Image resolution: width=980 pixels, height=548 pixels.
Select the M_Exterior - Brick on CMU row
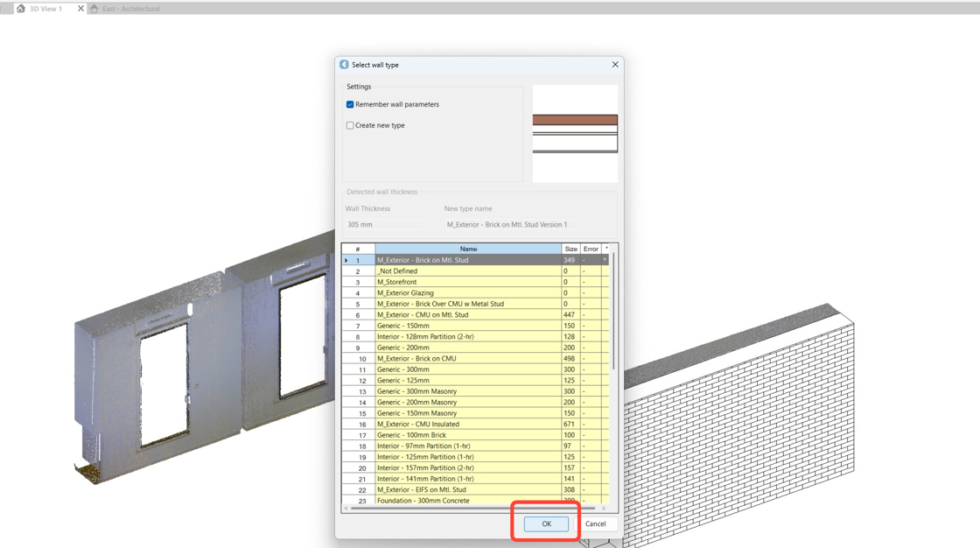tap(416, 358)
